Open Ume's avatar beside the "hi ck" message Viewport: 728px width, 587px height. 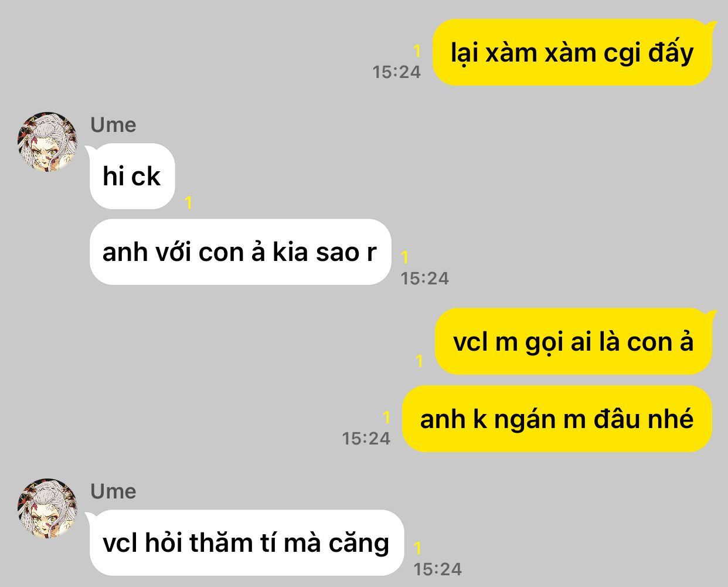[x=47, y=142]
